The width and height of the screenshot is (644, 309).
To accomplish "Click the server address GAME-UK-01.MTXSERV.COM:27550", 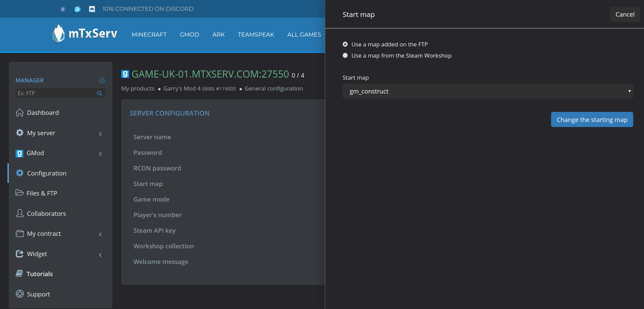I will point(210,74).
